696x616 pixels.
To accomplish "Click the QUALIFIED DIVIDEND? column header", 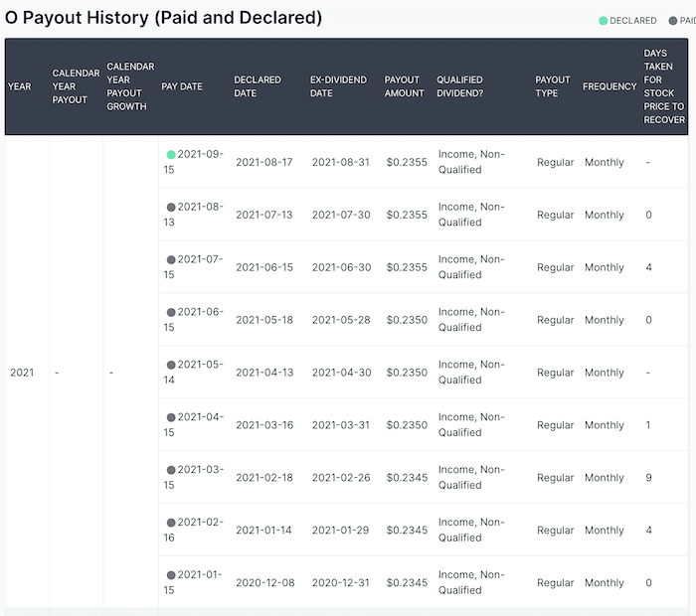I will pos(459,86).
